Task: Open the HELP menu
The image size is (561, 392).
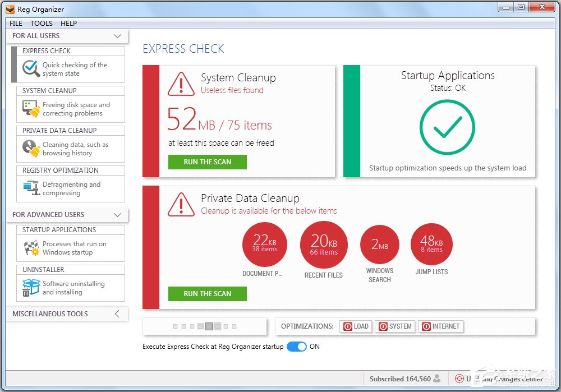Action: tap(68, 23)
